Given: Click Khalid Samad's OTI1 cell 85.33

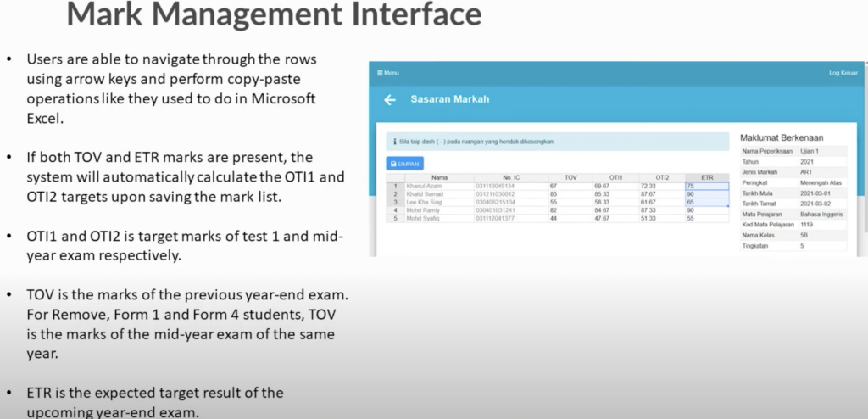Looking at the screenshot, I should pos(615,193).
